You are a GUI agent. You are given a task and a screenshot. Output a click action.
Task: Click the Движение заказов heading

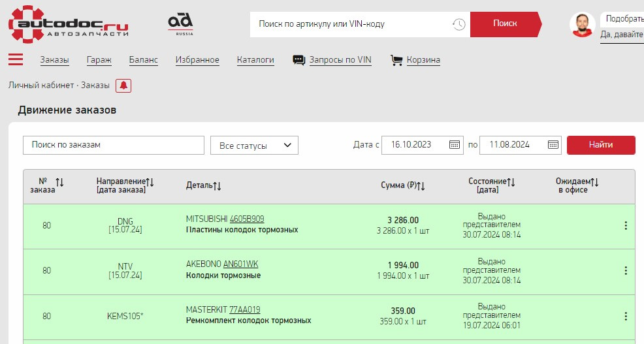click(x=67, y=110)
